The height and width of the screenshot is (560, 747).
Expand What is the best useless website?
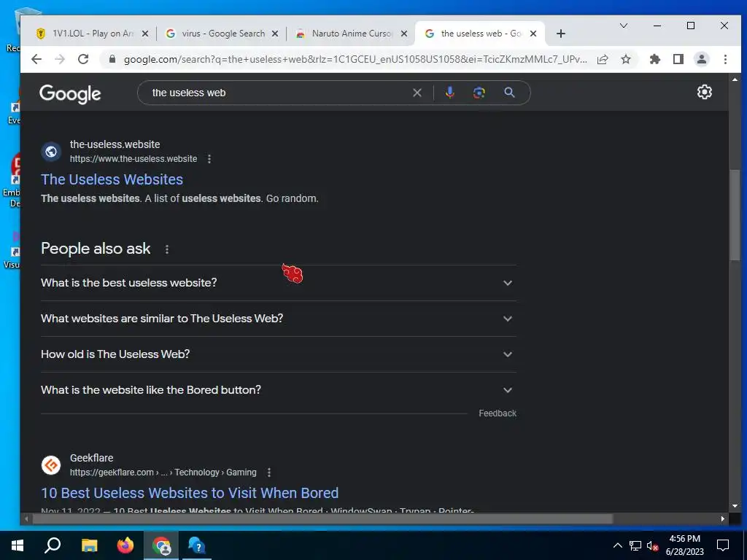[x=278, y=283]
